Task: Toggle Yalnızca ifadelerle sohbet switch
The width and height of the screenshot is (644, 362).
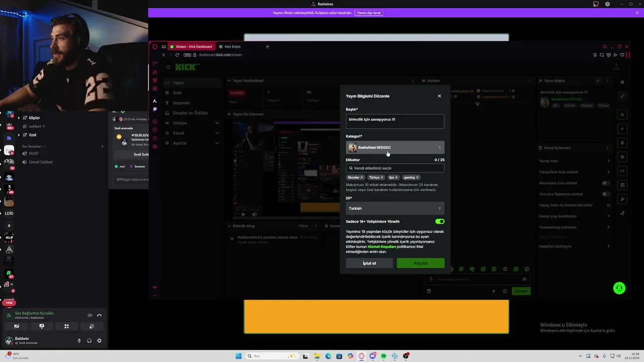Action: (606, 194)
